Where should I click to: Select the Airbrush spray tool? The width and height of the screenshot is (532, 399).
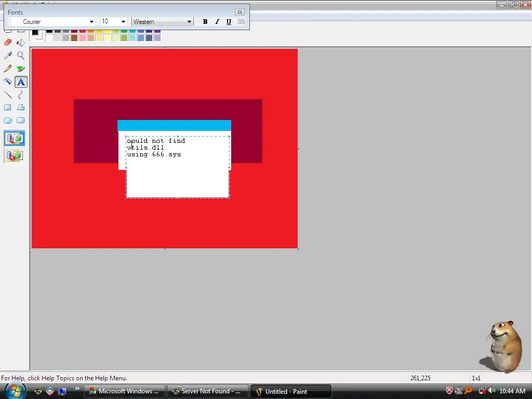(x=8, y=82)
